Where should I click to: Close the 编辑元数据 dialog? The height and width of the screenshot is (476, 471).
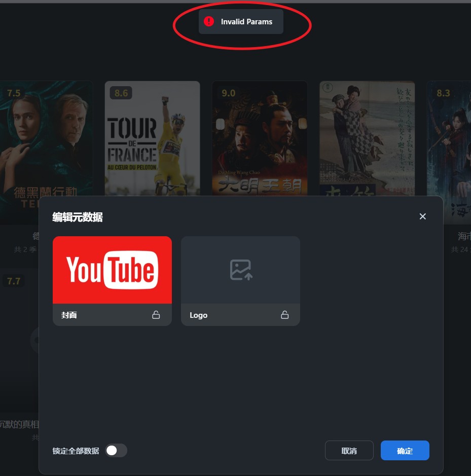[422, 216]
